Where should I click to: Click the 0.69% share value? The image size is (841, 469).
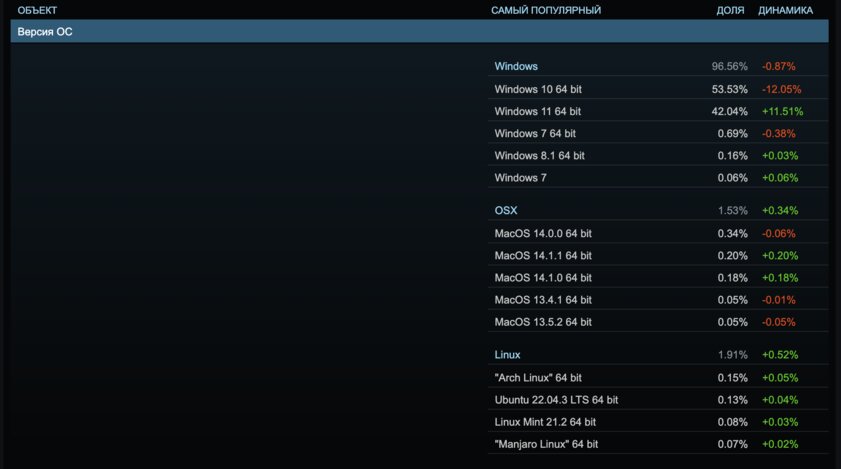point(733,133)
